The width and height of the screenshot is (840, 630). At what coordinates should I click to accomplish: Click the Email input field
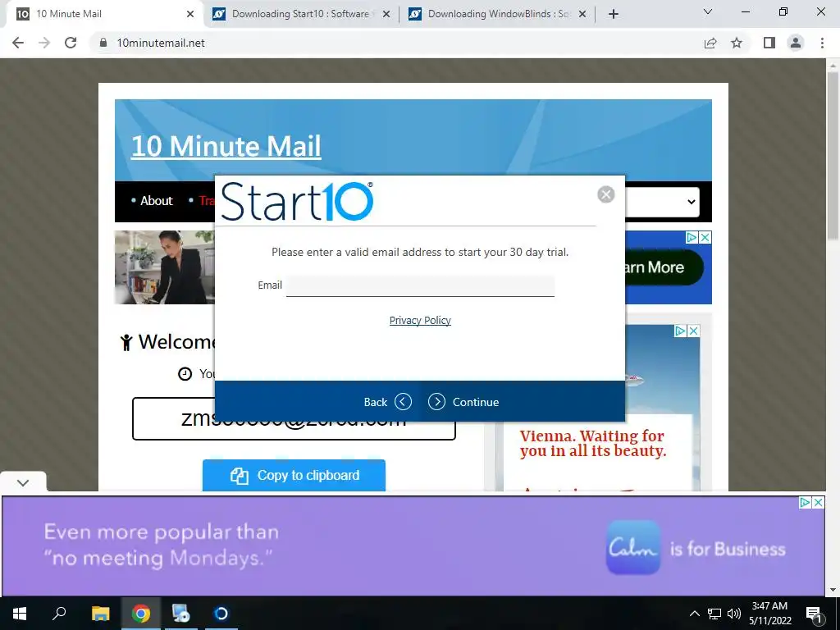[x=420, y=285]
